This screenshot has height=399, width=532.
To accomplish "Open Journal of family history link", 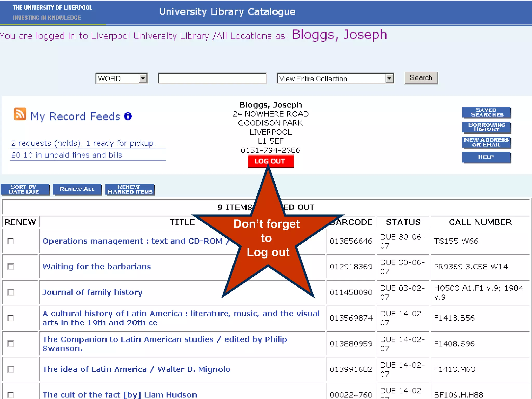I will [x=92, y=292].
